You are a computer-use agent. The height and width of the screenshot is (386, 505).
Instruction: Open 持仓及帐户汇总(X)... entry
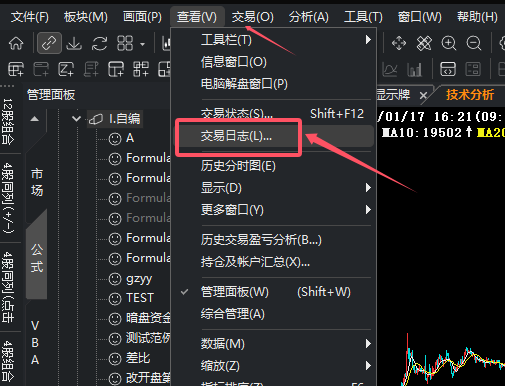tap(255, 262)
